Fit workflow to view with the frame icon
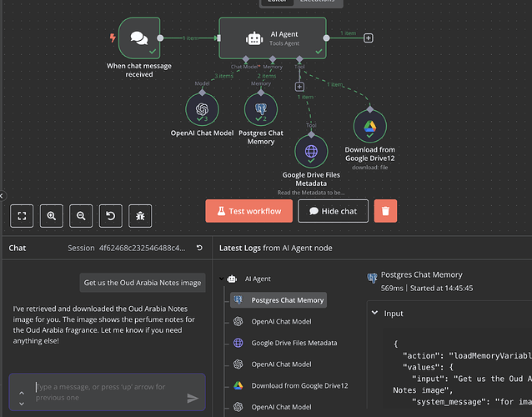This screenshot has height=417, width=532. click(22, 216)
